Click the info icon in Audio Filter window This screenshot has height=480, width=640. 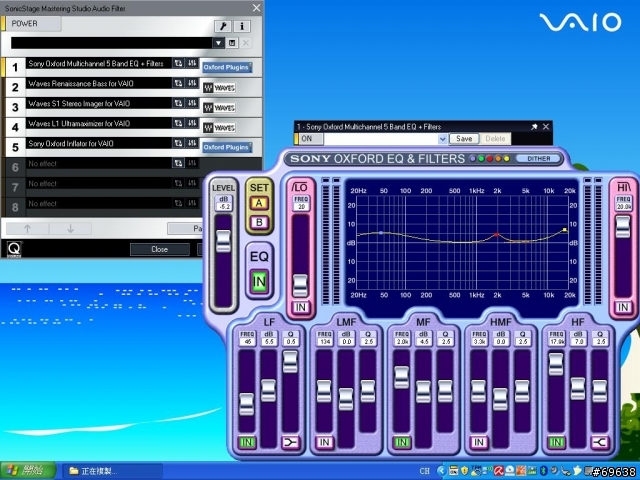click(x=242, y=27)
